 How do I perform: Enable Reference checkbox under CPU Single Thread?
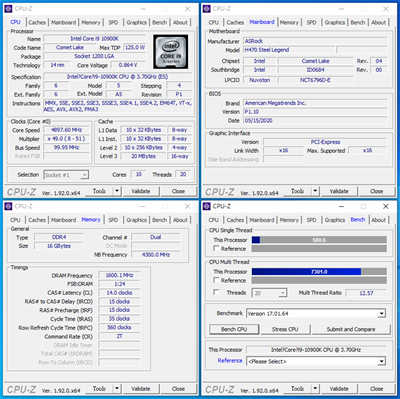pos(216,248)
